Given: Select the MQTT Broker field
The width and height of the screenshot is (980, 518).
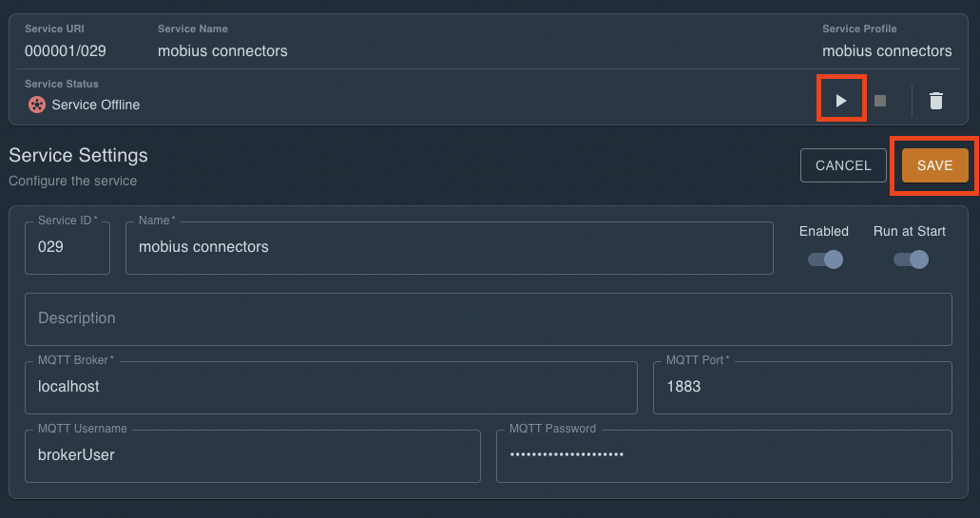Looking at the screenshot, I should pos(331,387).
